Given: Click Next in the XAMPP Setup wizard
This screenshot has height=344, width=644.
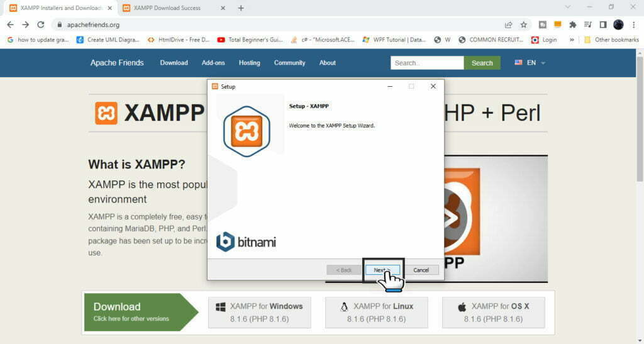Looking at the screenshot, I should coord(382,270).
